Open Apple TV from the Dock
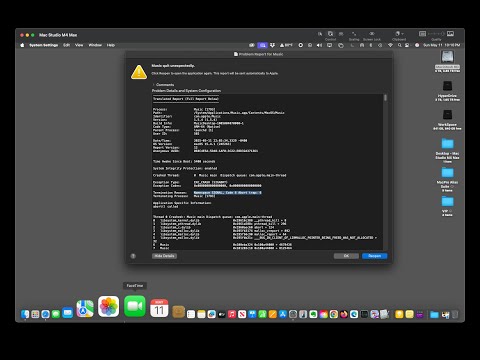The image size is (480, 360). tap(222, 314)
